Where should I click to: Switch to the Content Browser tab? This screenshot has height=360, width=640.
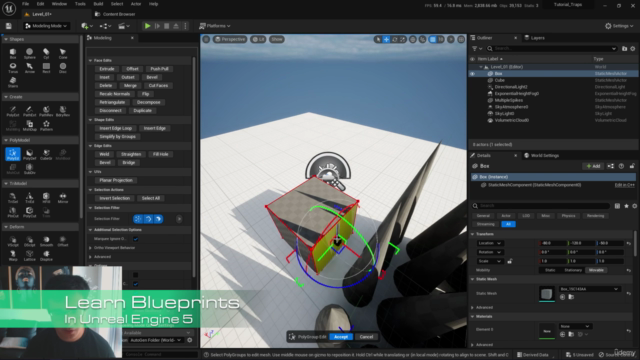116,14
